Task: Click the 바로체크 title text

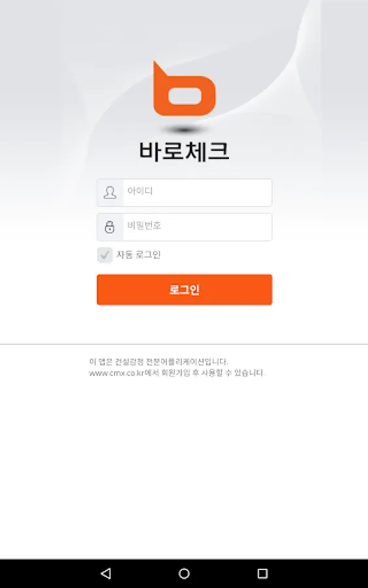Action: click(184, 151)
